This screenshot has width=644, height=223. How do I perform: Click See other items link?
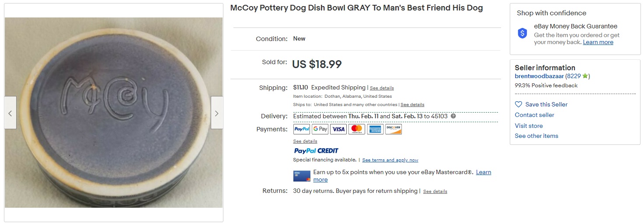pyautogui.click(x=536, y=136)
